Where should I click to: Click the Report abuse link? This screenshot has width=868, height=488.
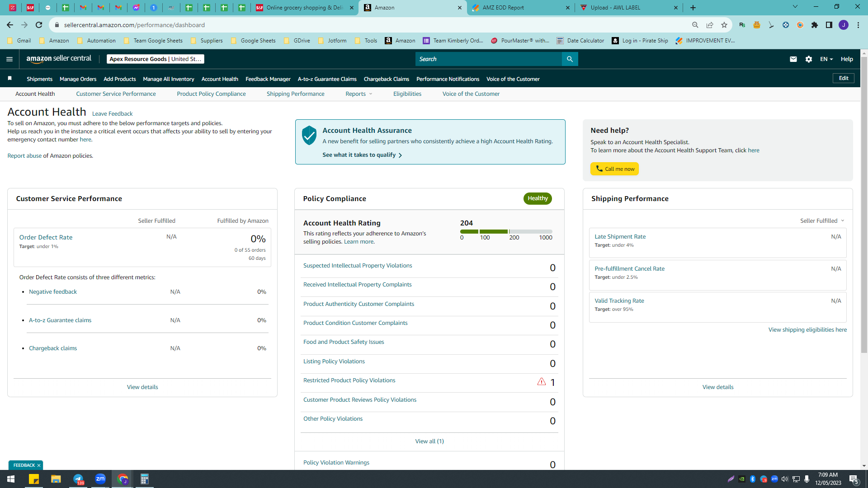point(24,156)
